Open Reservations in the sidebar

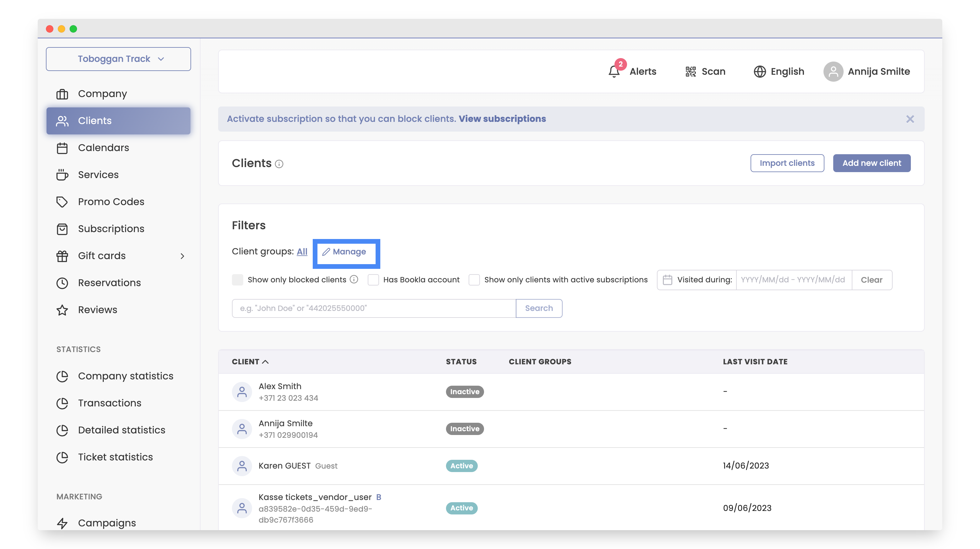pos(109,282)
